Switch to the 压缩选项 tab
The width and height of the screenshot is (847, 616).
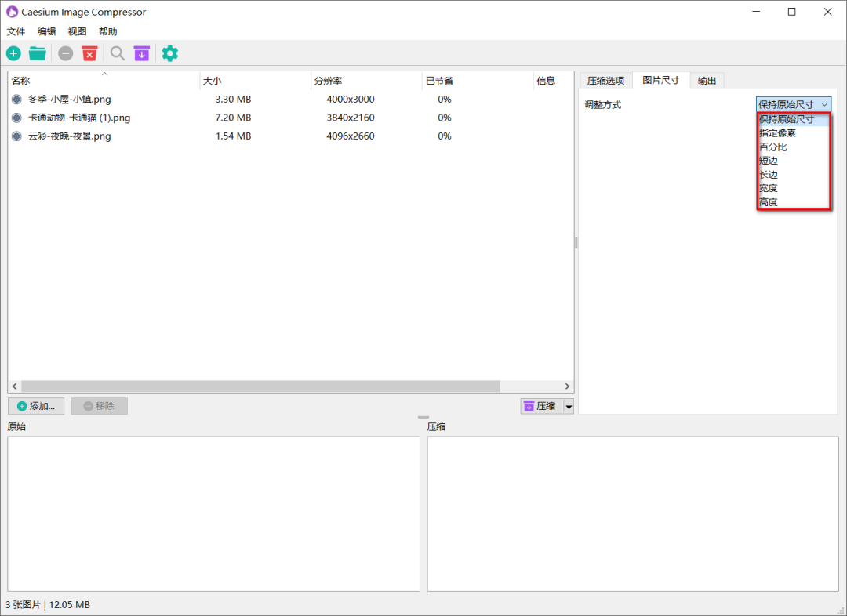click(606, 81)
